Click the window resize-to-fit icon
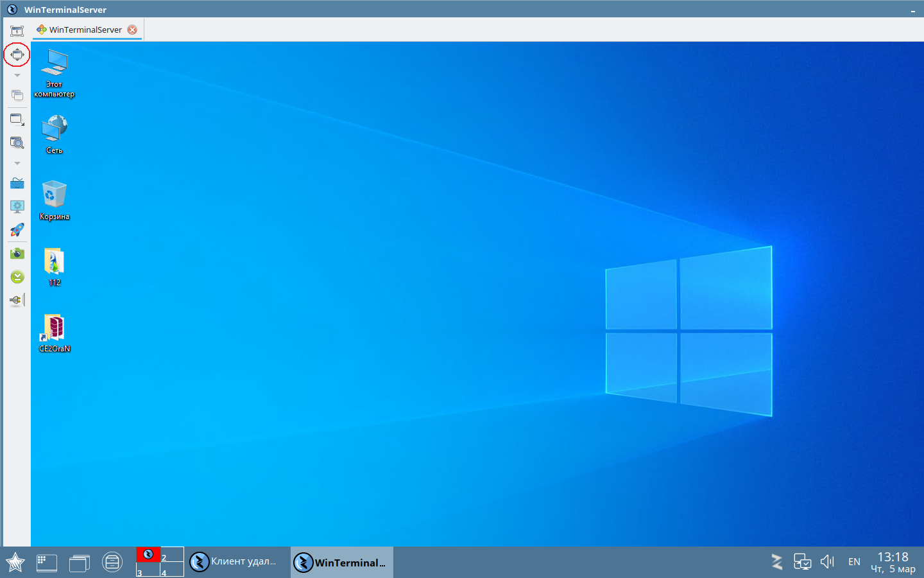Screen dimensions: 924x578 [x=17, y=119]
